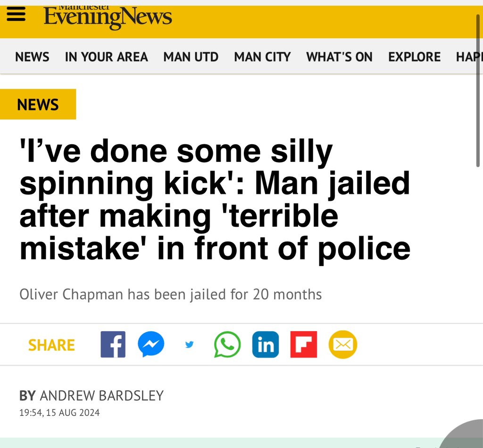
Task: Click the yellow NEWS category tag
Action: (x=38, y=104)
